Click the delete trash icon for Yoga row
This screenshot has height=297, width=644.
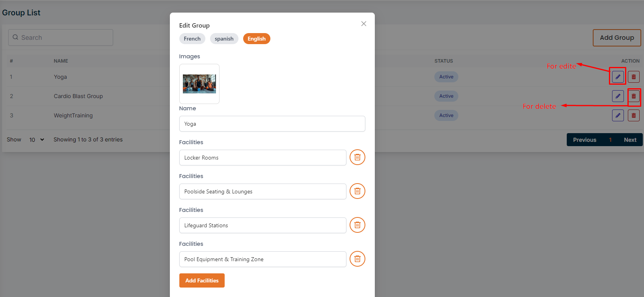[x=633, y=77]
